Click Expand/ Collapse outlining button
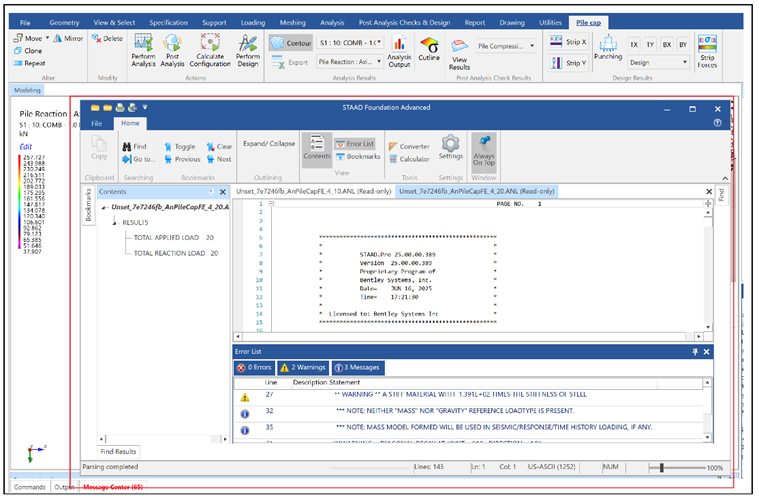759x501 pixels. (x=269, y=144)
